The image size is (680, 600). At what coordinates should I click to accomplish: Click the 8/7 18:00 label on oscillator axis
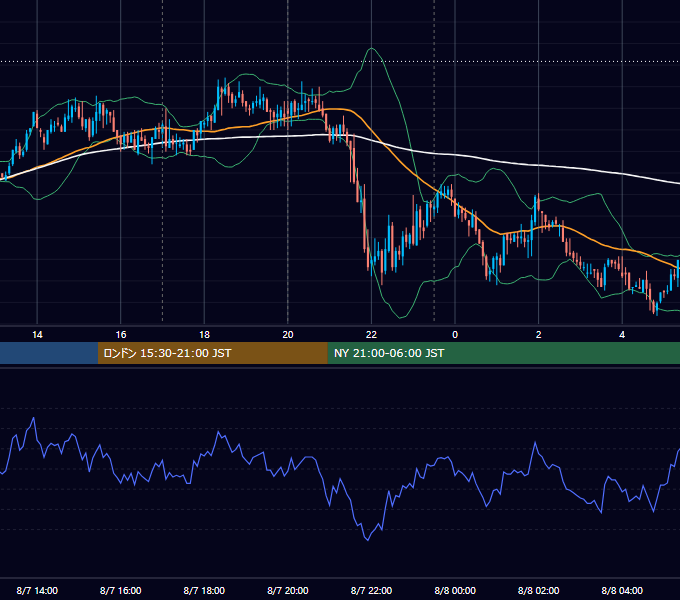204,590
